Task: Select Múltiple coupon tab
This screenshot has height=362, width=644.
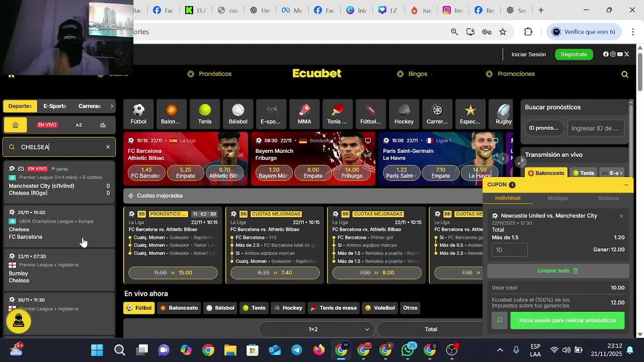Action: pyautogui.click(x=558, y=198)
